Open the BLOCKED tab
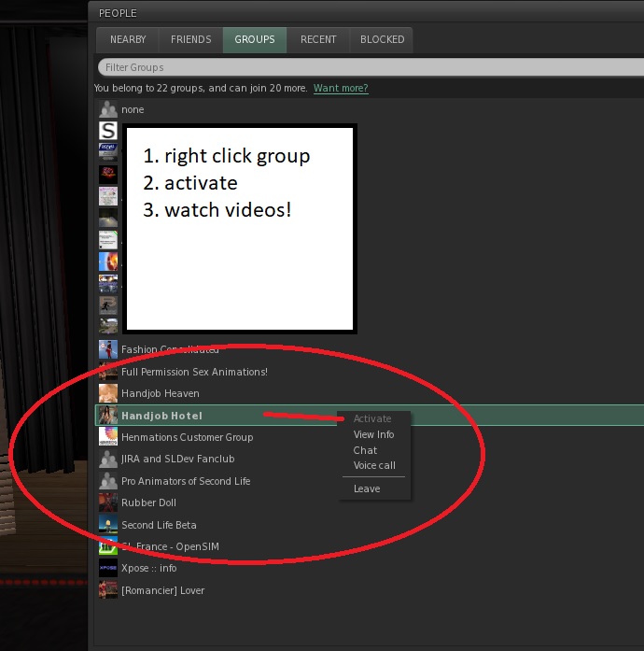Viewport: 644px width, 651px height. [x=382, y=40]
